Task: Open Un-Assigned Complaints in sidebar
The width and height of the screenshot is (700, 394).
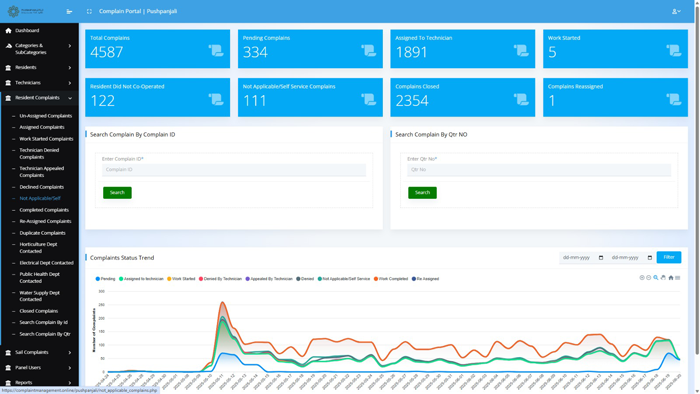Action: [x=46, y=116]
